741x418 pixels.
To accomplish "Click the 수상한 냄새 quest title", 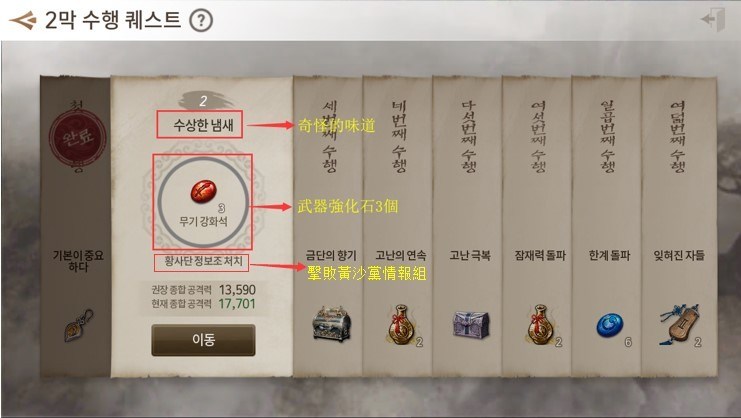I will [x=203, y=125].
